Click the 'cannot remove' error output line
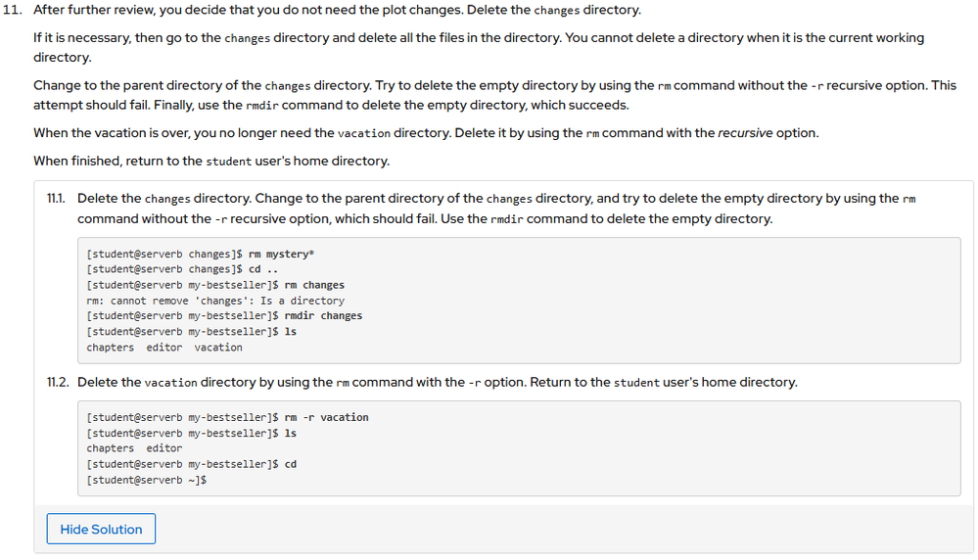This screenshot has width=978, height=560. [x=215, y=301]
